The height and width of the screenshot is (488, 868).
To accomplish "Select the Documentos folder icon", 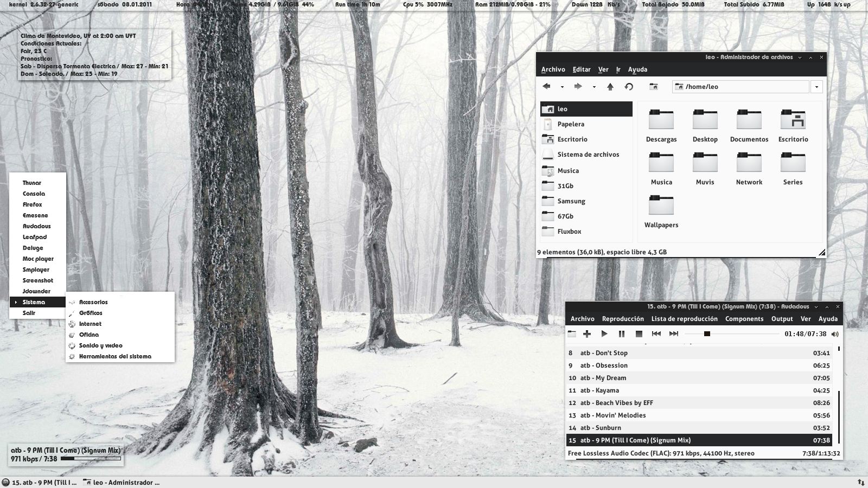I will 749,119.
